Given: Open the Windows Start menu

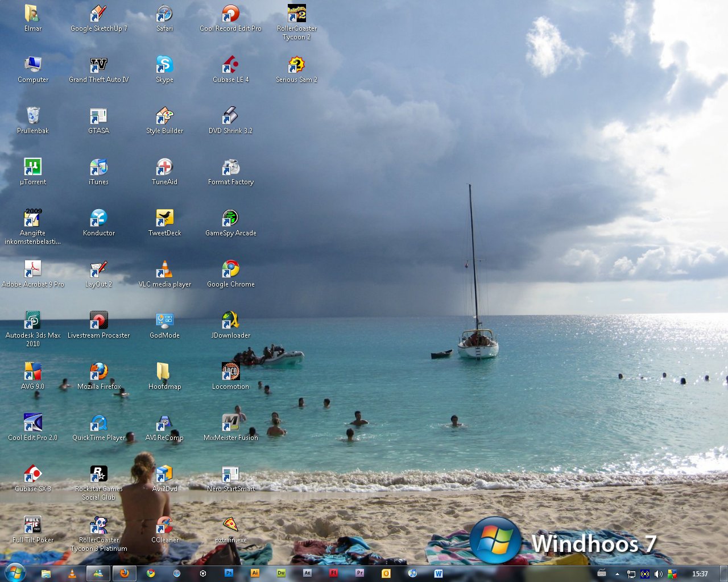Looking at the screenshot, I should [15, 572].
